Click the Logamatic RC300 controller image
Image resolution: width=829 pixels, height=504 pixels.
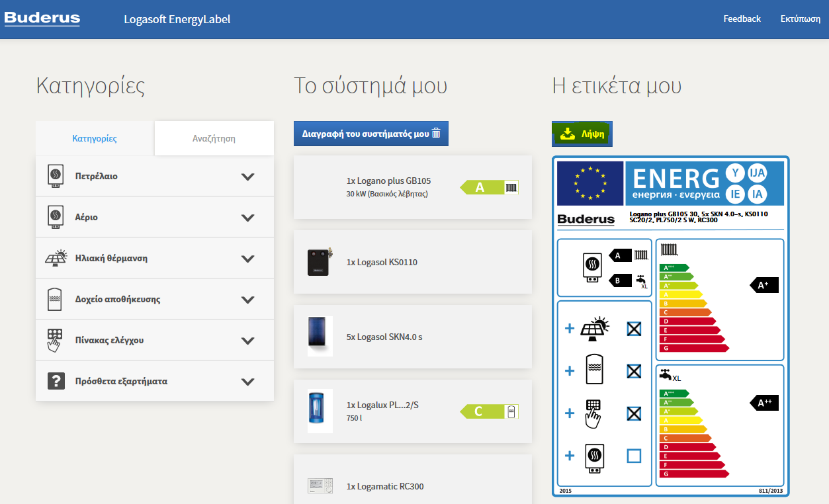(x=320, y=486)
